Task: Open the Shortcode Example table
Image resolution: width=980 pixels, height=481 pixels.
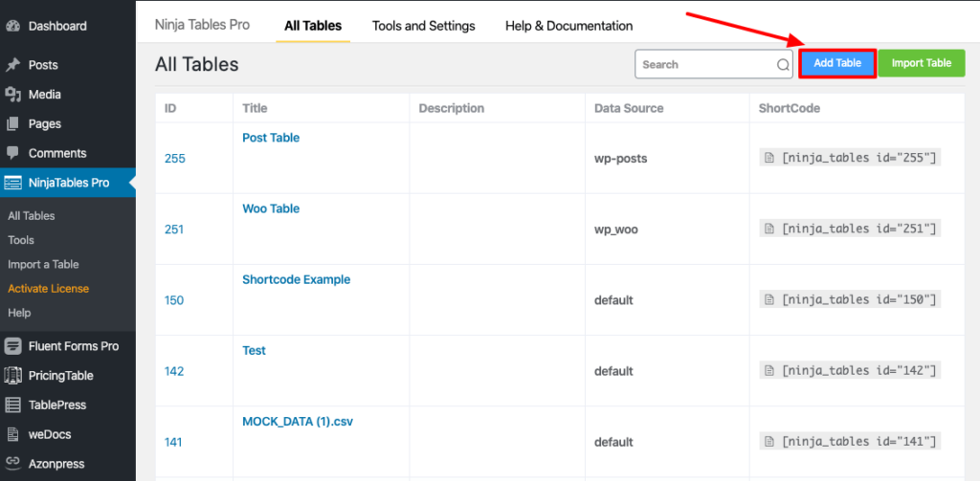Action: pos(296,279)
